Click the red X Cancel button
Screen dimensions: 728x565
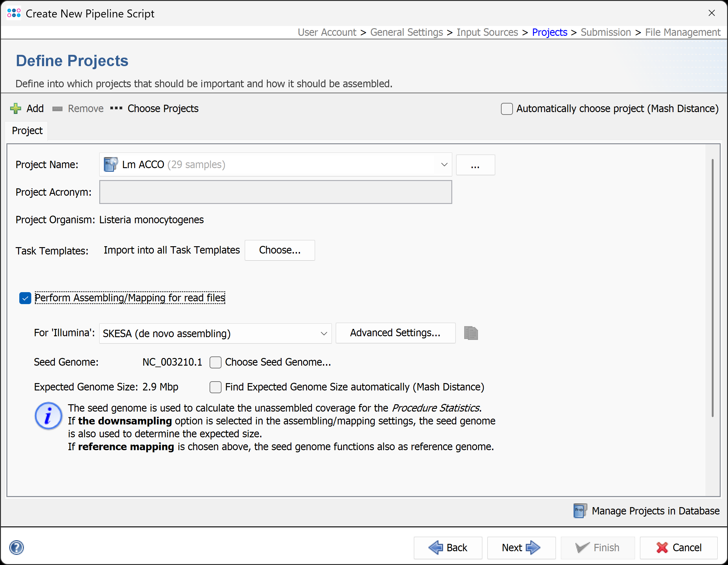[x=679, y=547]
